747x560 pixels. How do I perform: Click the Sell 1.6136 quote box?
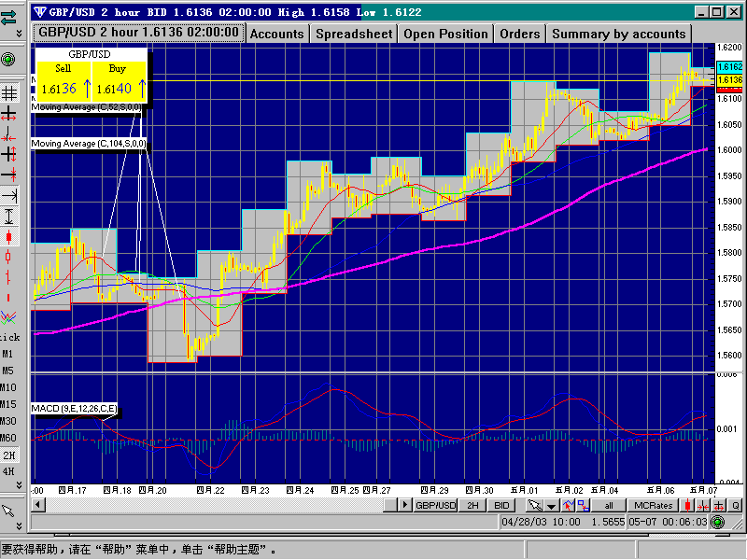click(x=63, y=82)
